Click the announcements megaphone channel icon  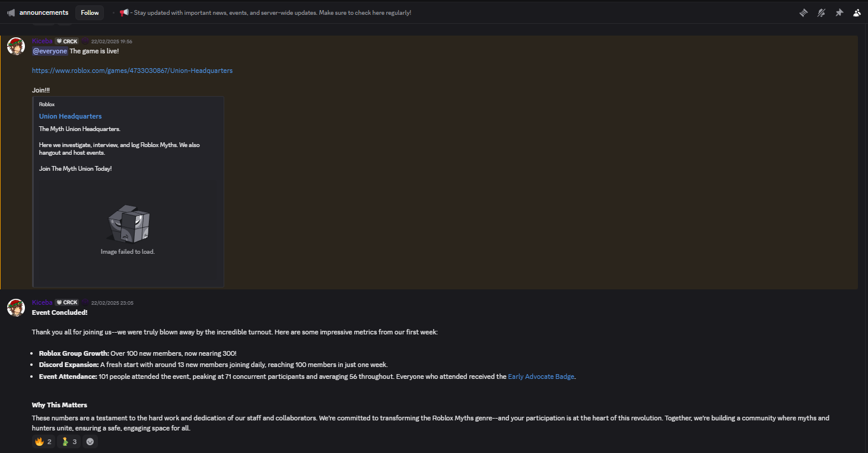point(11,12)
